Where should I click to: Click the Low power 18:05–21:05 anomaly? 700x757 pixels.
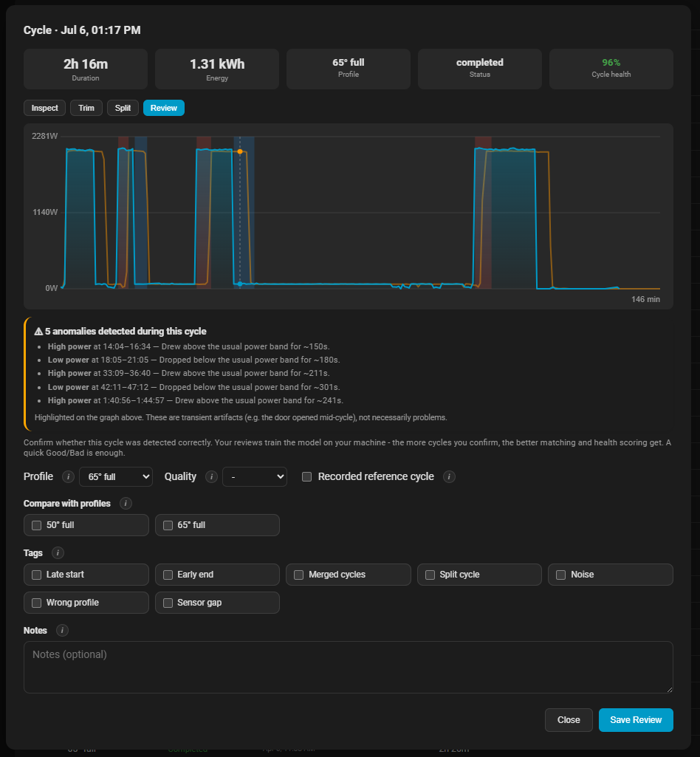point(193,360)
